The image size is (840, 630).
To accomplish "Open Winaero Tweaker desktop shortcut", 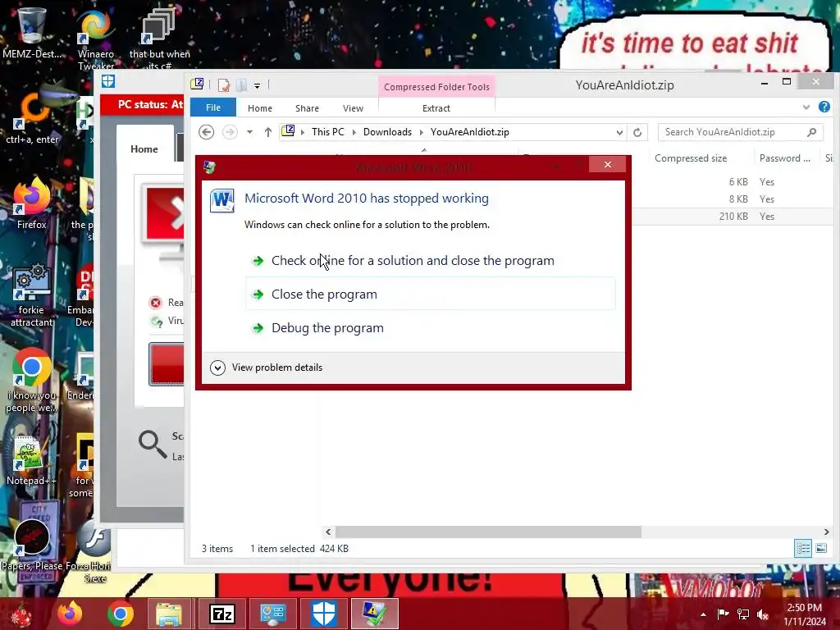I will tap(95, 39).
